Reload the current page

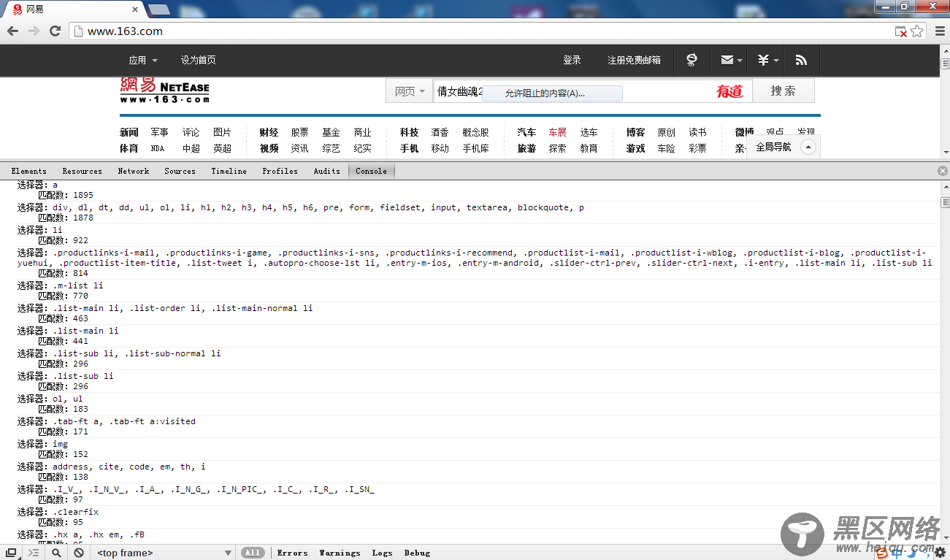tap(55, 31)
